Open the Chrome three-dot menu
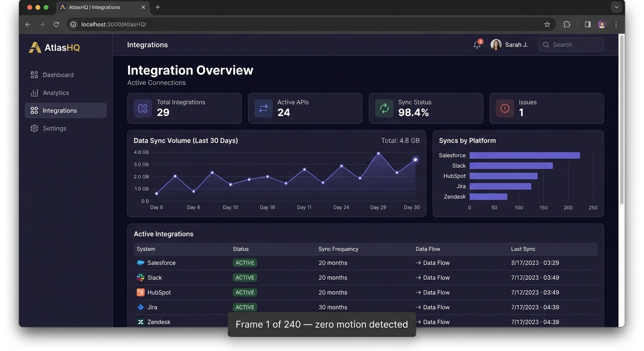This screenshot has height=351, width=644. (x=616, y=24)
